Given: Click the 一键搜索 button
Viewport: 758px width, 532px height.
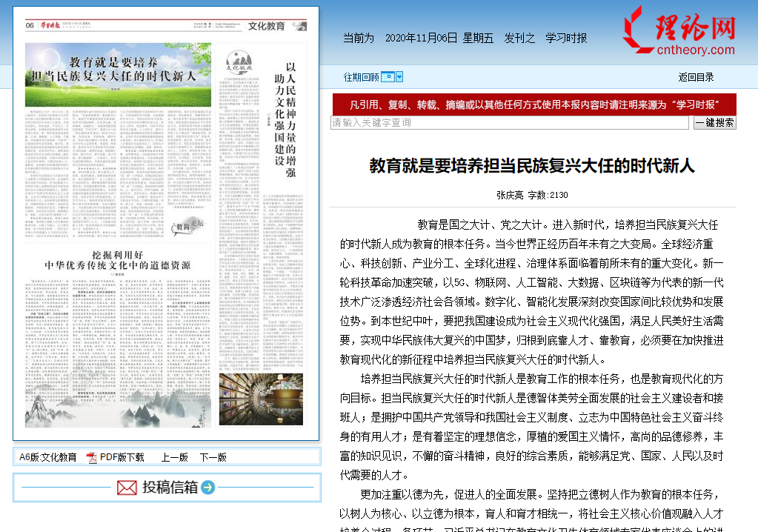Looking at the screenshot, I should [714, 123].
